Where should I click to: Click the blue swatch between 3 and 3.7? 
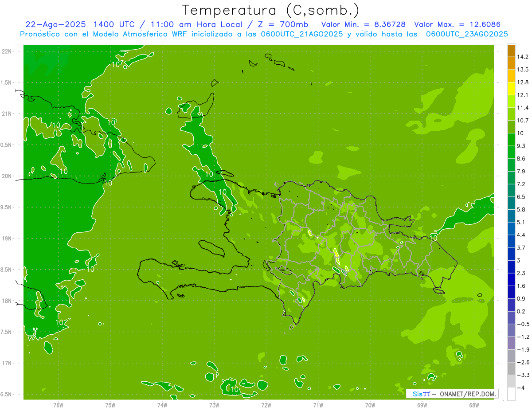pyautogui.click(x=511, y=254)
